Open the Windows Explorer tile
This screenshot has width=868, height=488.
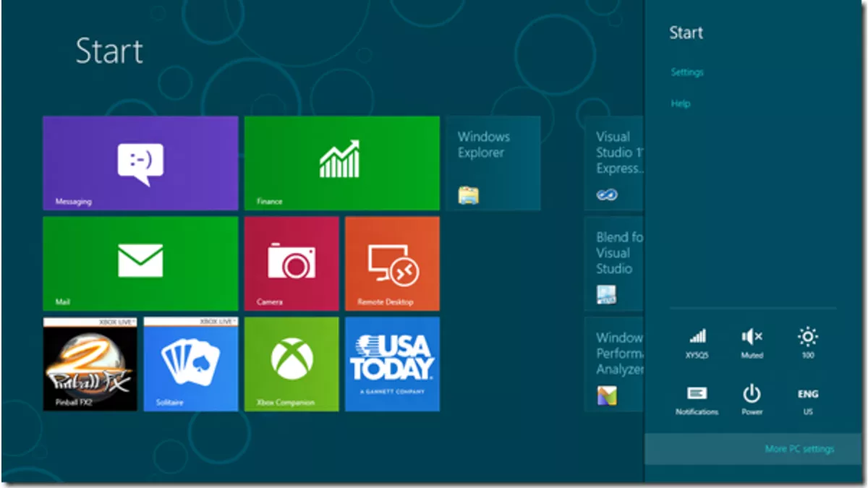493,163
